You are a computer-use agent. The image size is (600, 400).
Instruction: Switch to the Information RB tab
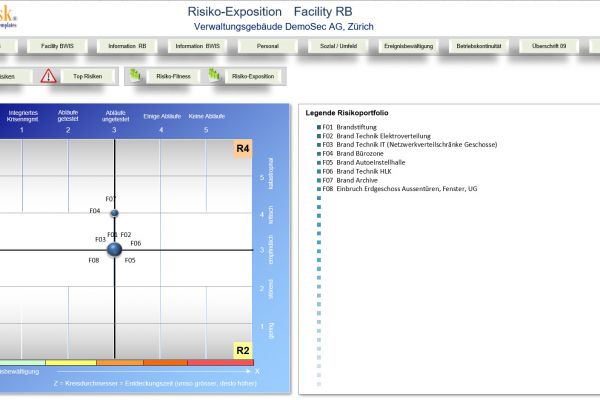[x=128, y=46]
